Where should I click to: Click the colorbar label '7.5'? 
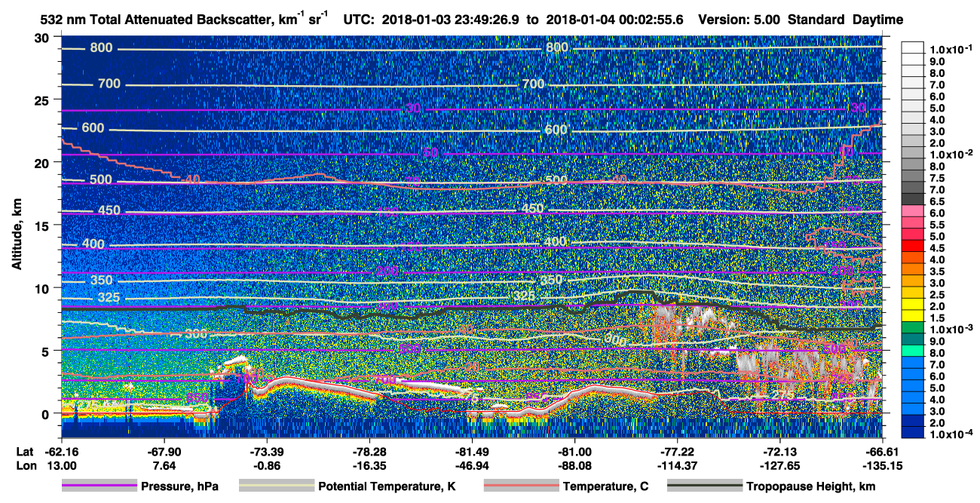[x=936, y=178]
